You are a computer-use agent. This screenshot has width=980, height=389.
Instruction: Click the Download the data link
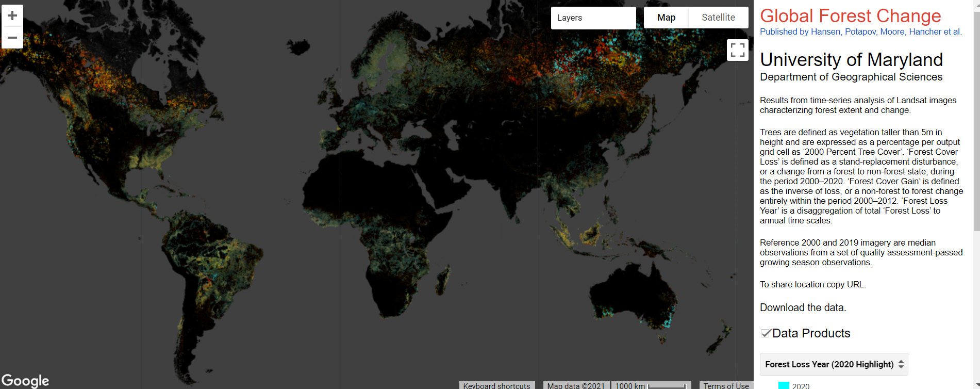803,307
